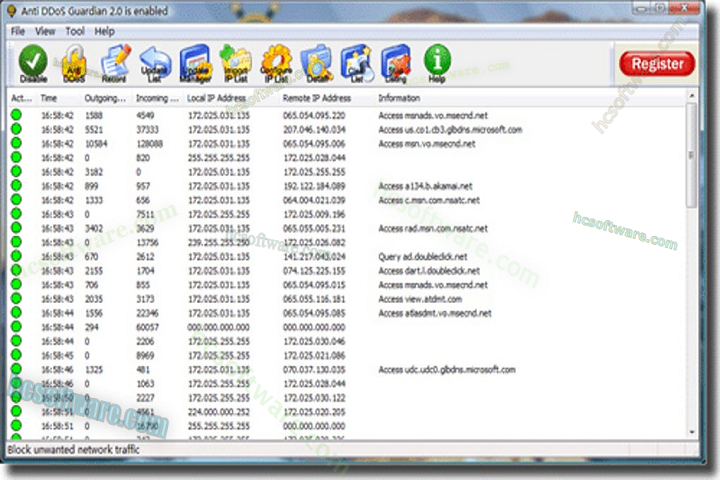Click the list scrollbar down arrow

(x=692, y=432)
